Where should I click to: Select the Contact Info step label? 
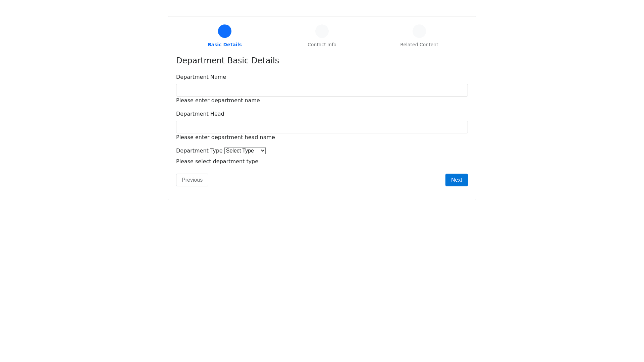pos(322,45)
